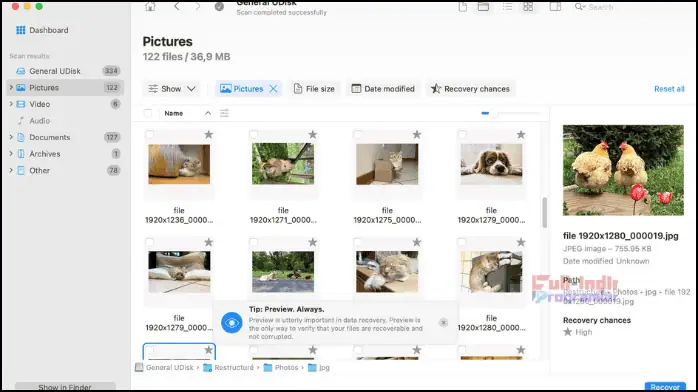Click the file list vertical scrollbar

point(544,213)
